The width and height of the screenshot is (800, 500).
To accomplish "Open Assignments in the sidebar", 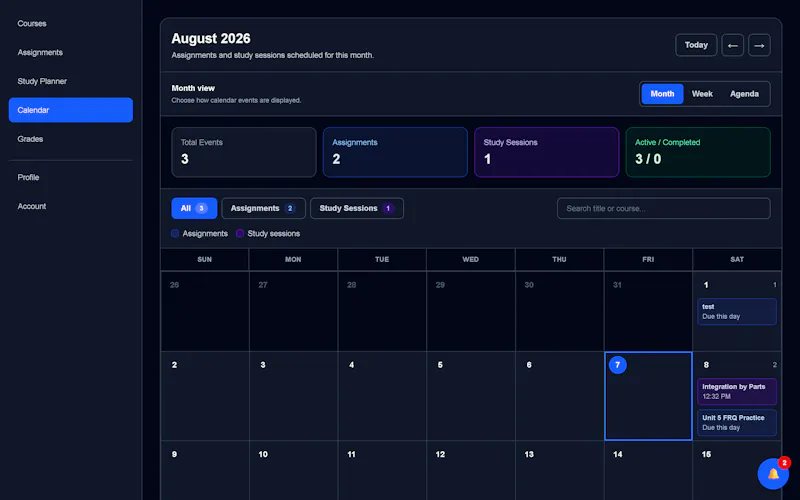I will [x=71, y=53].
